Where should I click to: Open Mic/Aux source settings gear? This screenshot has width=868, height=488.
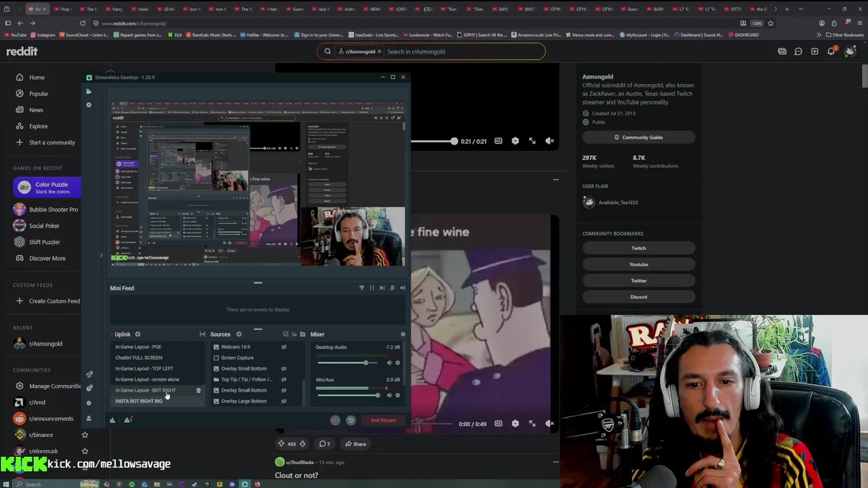[397, 395]
